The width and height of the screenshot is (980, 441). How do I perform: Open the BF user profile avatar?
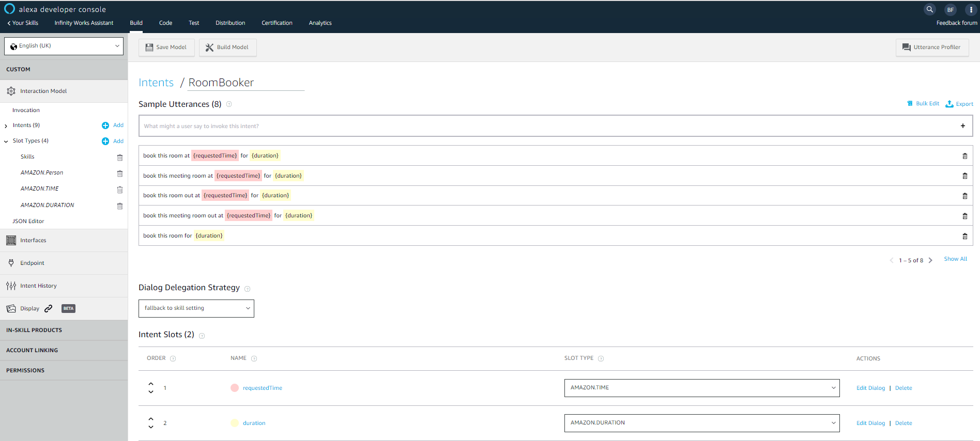950,9
